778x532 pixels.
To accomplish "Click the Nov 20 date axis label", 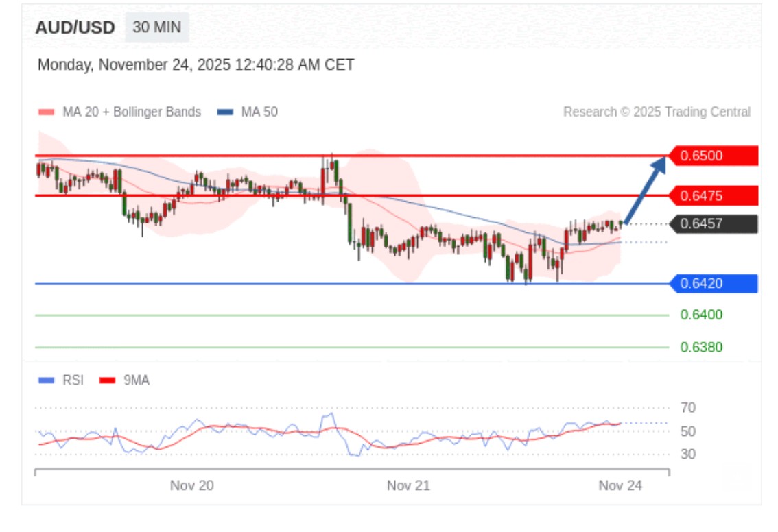I will [191, 485].
